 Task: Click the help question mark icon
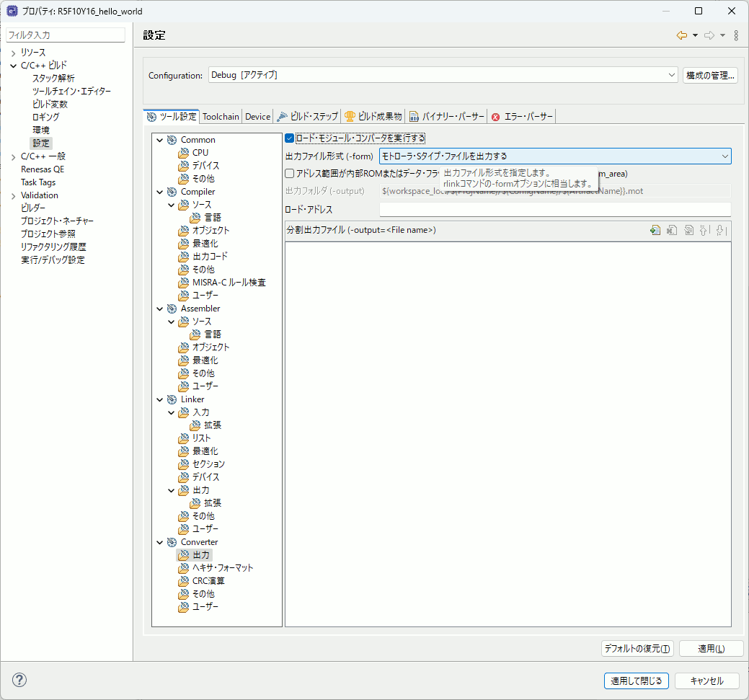(19, 680)
